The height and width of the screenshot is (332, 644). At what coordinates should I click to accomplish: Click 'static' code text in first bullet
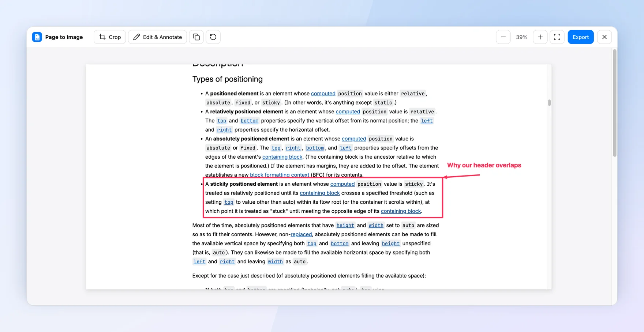(x=383, y=103)
